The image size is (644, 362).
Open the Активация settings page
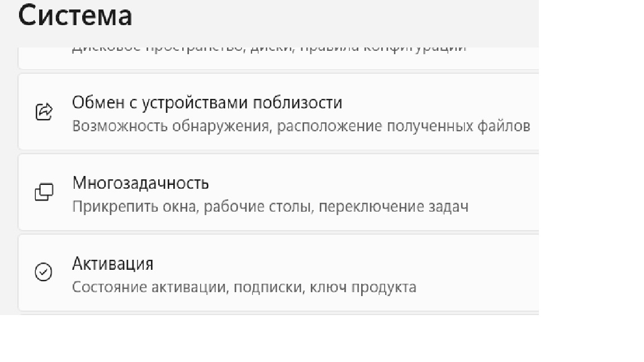click(278, 273)
